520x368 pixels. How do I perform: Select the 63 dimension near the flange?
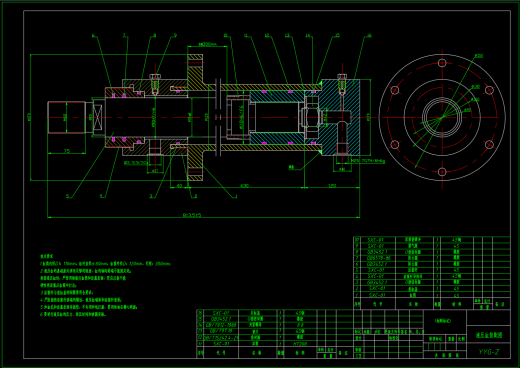[179, 185]
